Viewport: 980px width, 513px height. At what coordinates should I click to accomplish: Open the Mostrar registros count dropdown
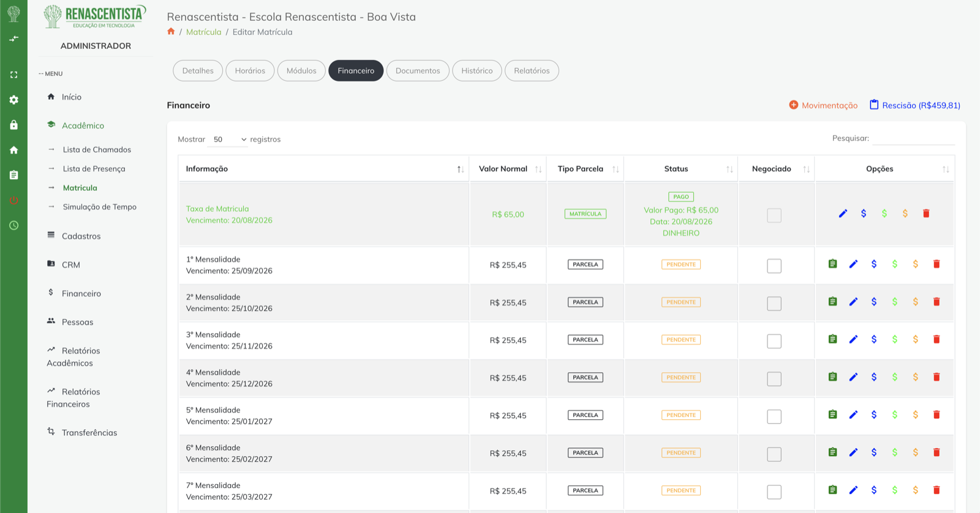click(228, 140)
